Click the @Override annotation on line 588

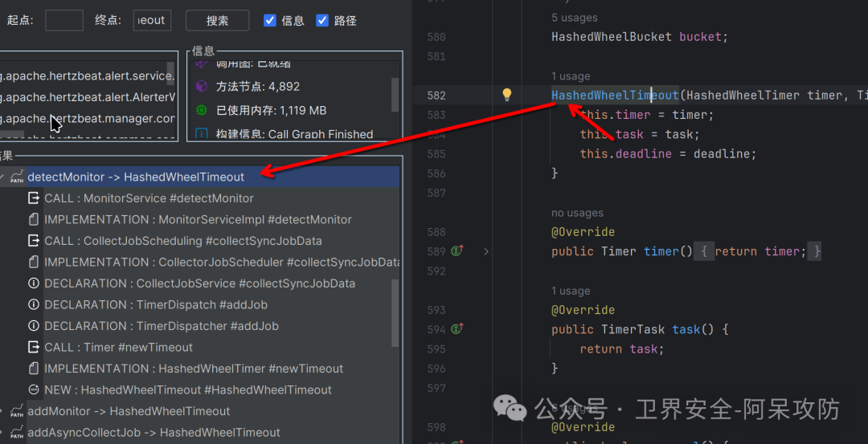point(583,232)
